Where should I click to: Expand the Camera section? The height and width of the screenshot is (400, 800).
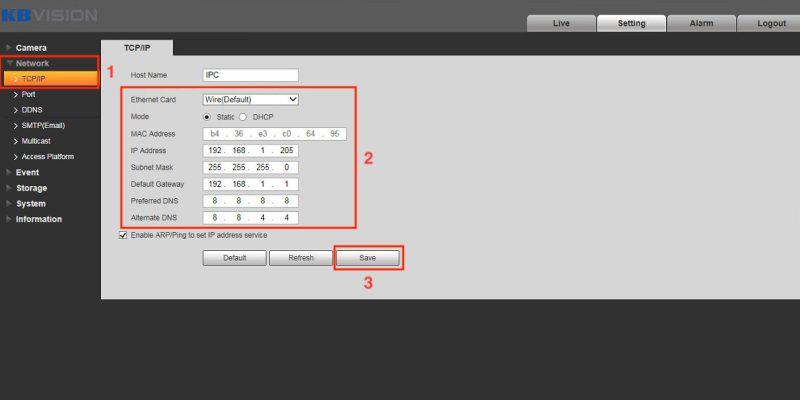point(31,47)
